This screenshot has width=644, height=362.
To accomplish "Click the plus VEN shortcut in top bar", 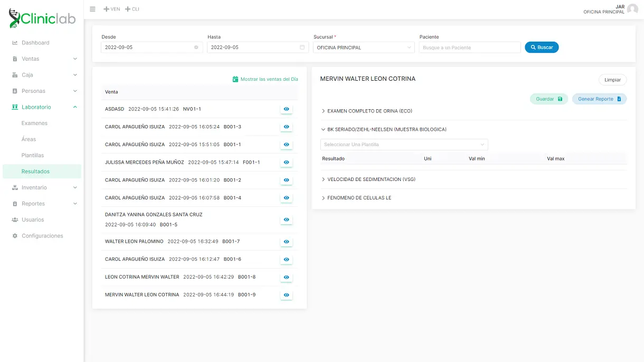I will (x=112, y=9).
